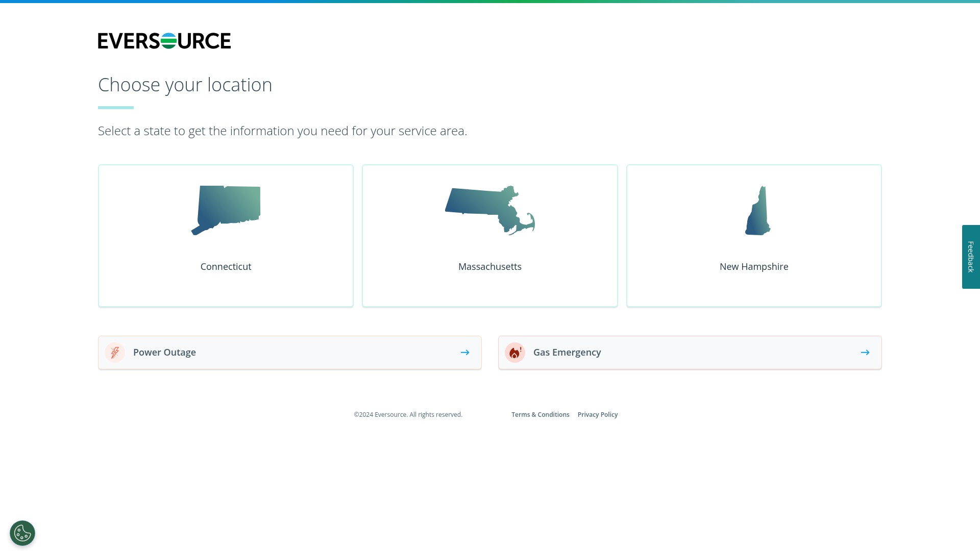
Task: Open Terms & Conditions
Action: click(541, 415)
